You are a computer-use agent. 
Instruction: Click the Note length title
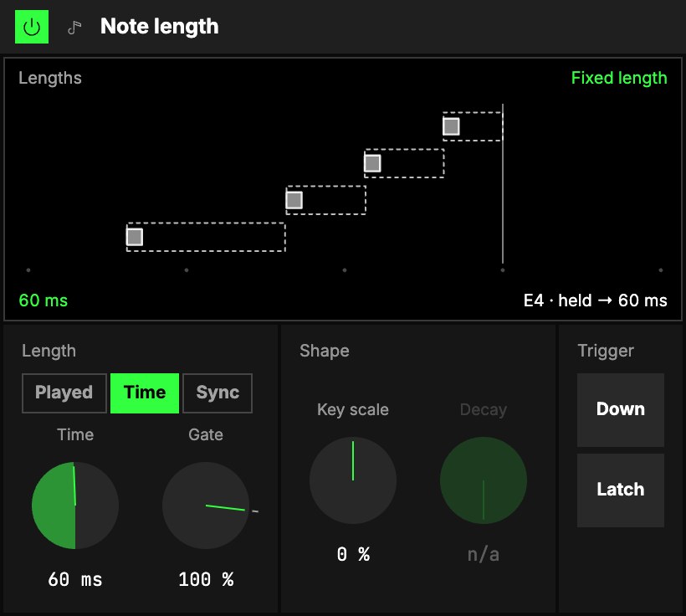pyautogui.click(x=159, y=27)
